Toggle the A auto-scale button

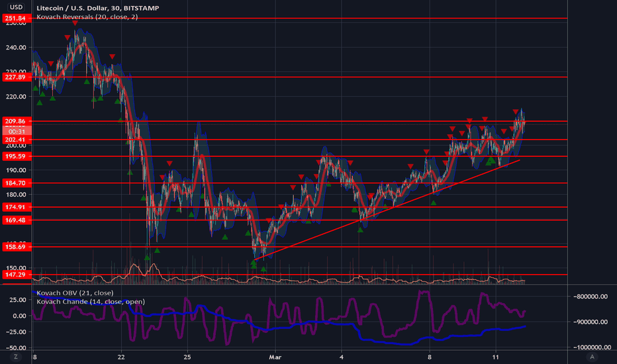pos(592,357)
